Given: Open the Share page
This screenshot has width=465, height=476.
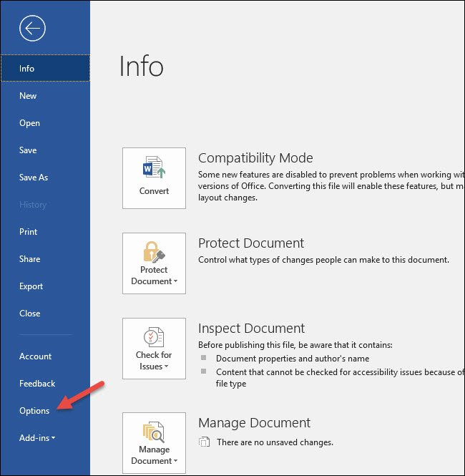Looking at the screenshot, I should pyautogui.click(x=29, y=259).
